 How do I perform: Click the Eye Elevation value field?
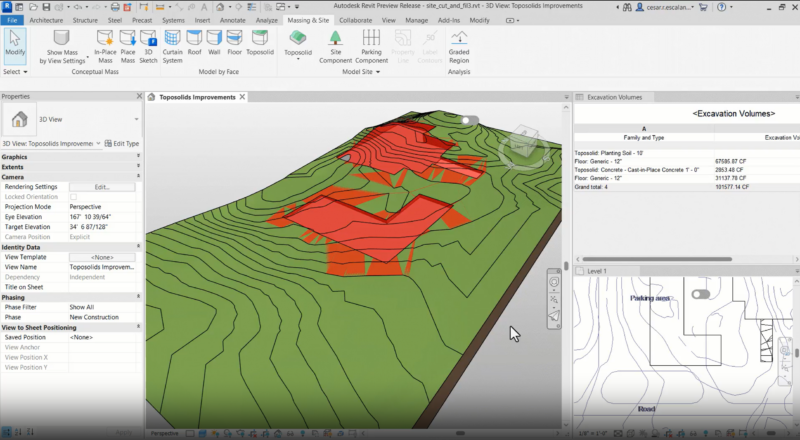(102, 217)
